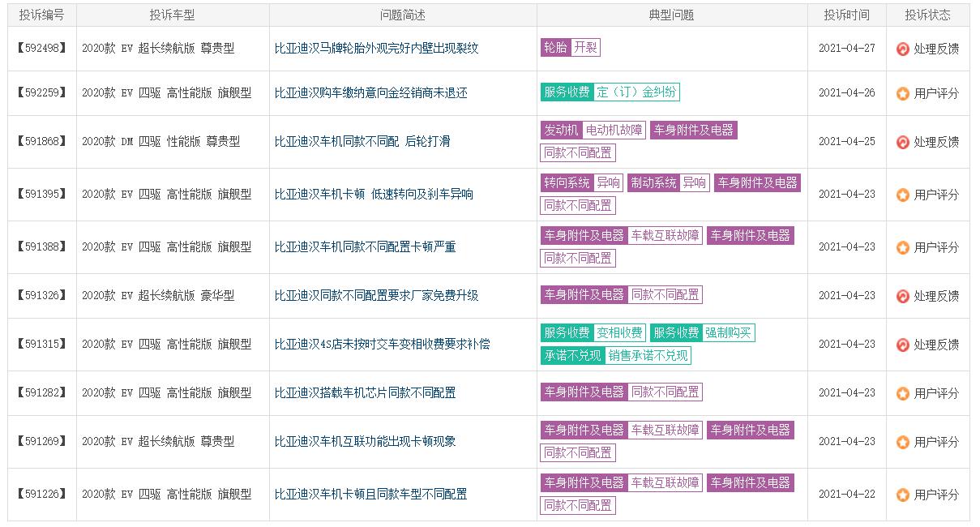Click 同款不同配置 tag in row 591868
The image size is (980, 527).
pyautogui.click(x=578, y=153)
